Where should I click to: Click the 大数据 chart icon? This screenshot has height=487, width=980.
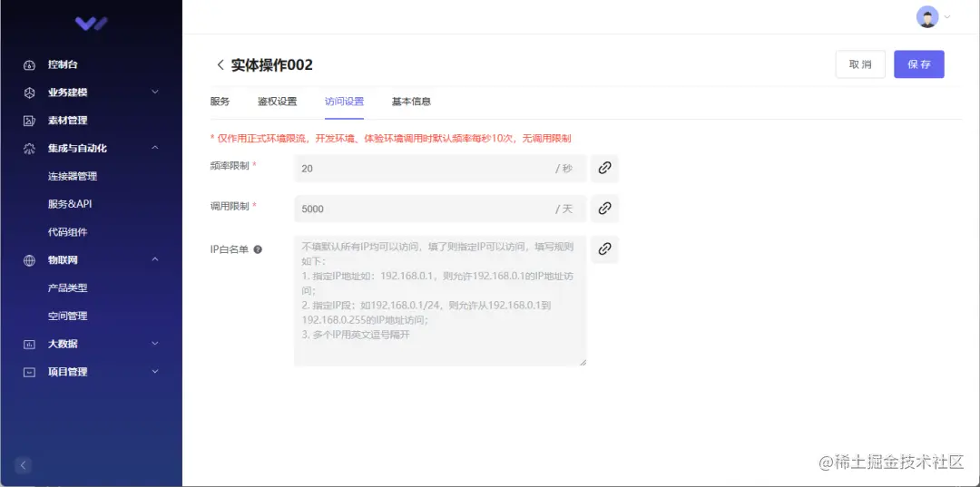[29, 344]
